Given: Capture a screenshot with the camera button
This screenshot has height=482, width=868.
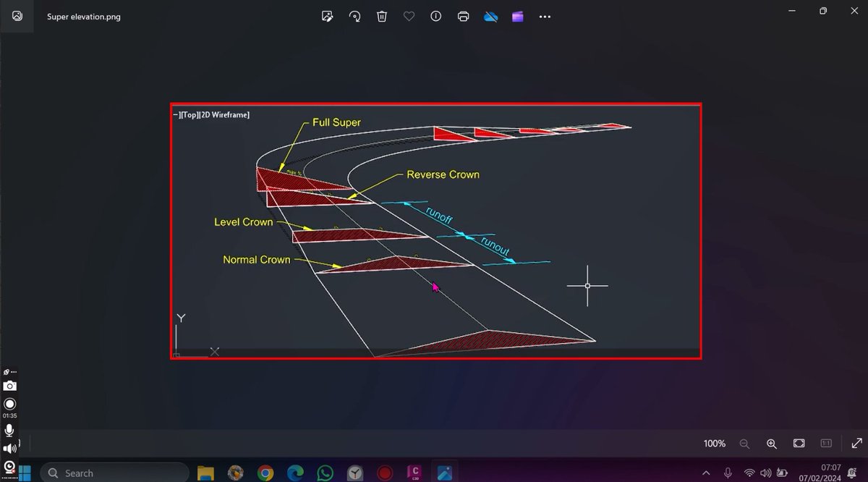Looking at the screenshot, I should (9, 385).
